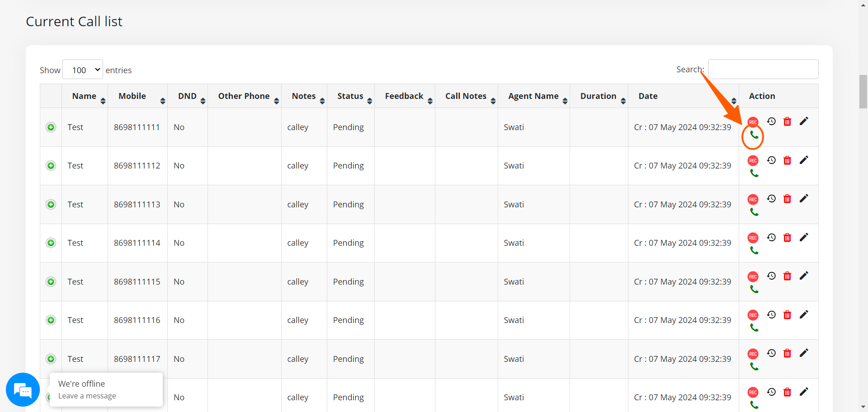Screen dimensions: 868x412
Task: Remove the 8698111114 row with trash icon
Action: pyautogui.click(x=787, y=238)
